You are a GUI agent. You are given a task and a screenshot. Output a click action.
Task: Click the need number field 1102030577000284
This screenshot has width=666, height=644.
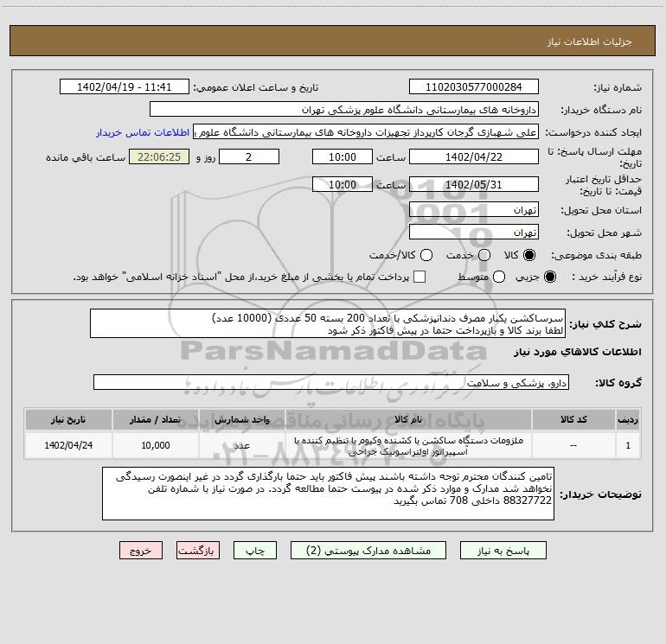pos(474,87)
